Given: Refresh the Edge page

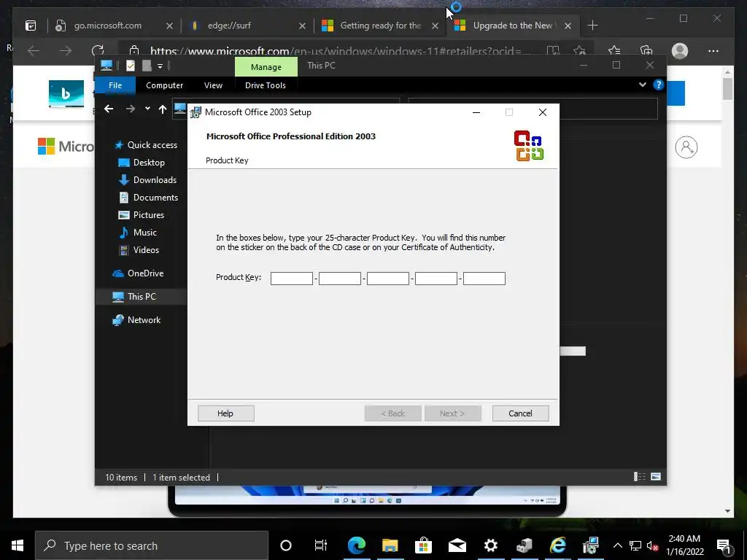Looking at the screenshot, I should 98,50.
